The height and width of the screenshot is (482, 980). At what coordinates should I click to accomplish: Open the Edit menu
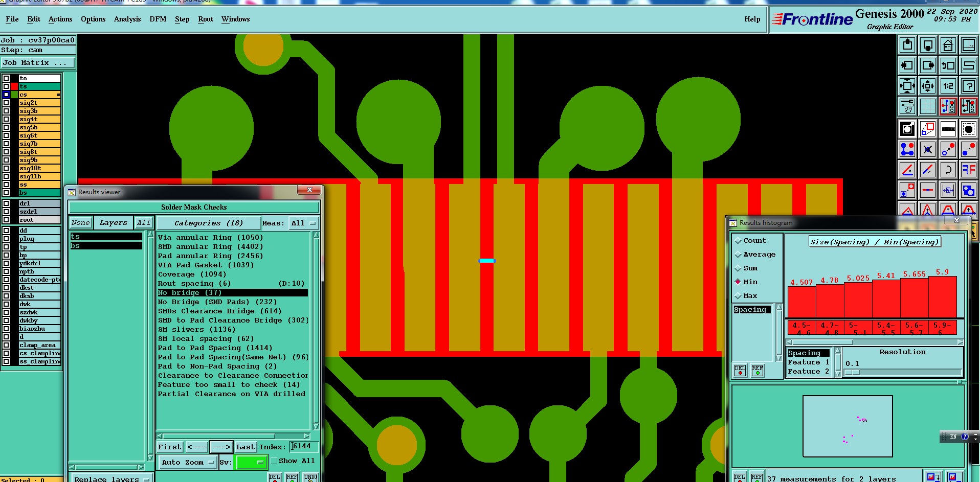(34, 19)
